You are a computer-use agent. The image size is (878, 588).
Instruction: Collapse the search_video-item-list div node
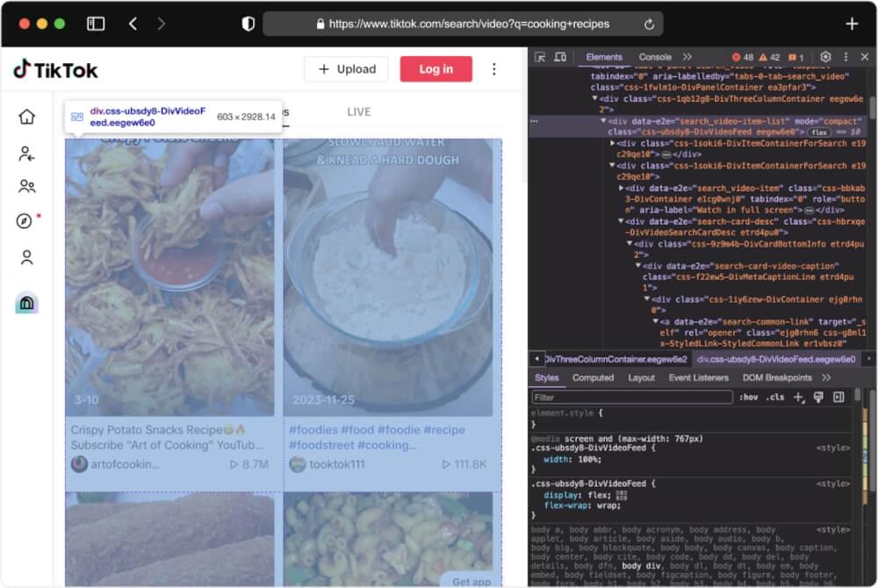pos(604,120)
